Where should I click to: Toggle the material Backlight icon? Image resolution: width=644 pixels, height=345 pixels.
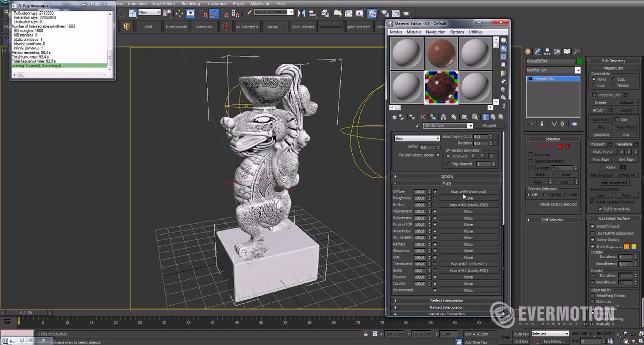pos(503,49)
